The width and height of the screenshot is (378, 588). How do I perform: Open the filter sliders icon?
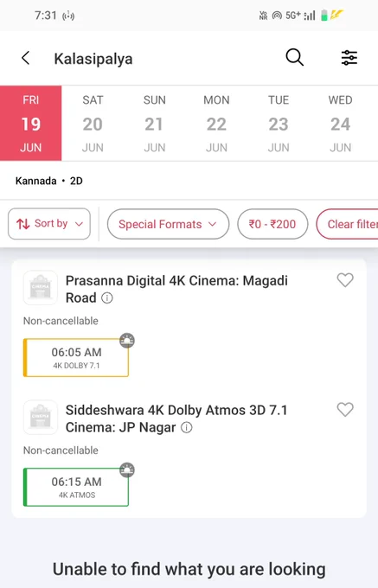[349, 58]
